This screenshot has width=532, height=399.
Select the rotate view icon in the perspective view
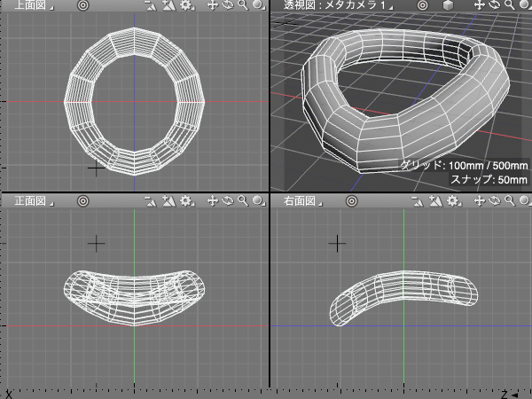[x=494, y=5]
